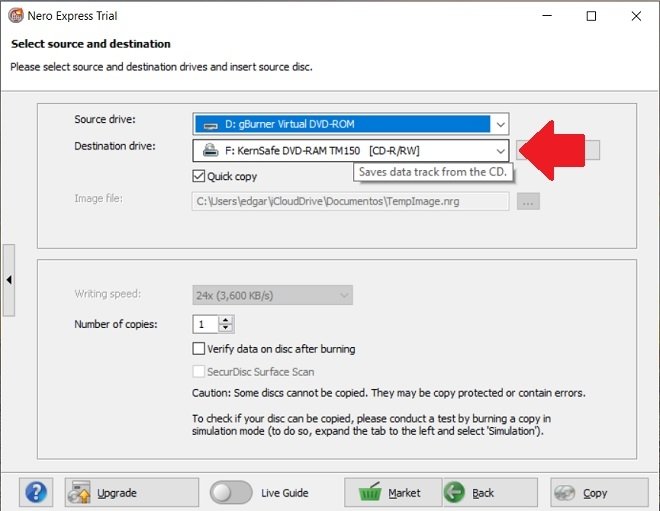This screenshot has height=511, width=660.
Task: Uncheck the Quick copy checkbox
Action: coord(199,176)
